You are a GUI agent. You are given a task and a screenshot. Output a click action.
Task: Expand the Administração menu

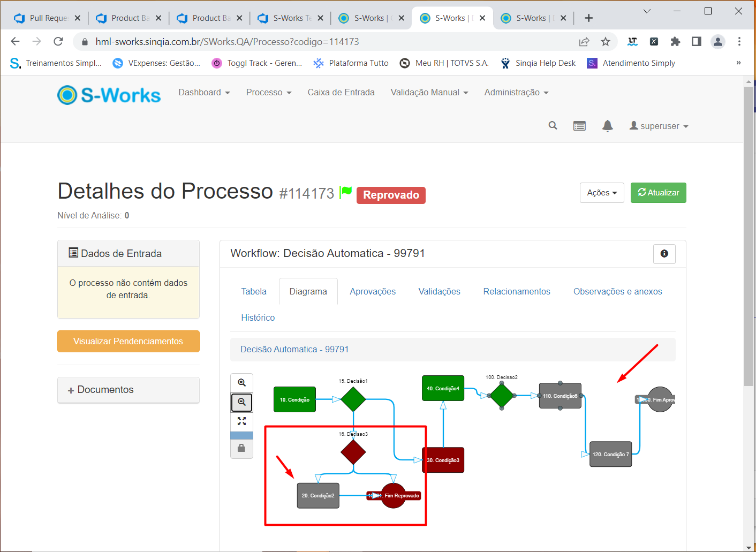[x=517, y=93]
